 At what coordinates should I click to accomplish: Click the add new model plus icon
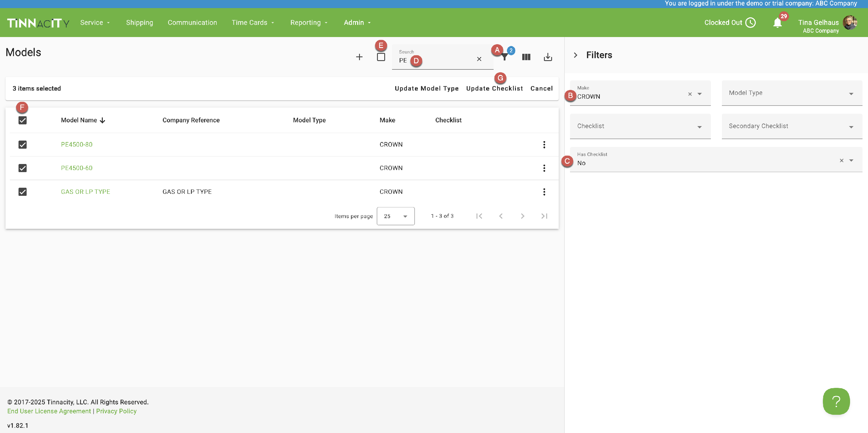359,57
